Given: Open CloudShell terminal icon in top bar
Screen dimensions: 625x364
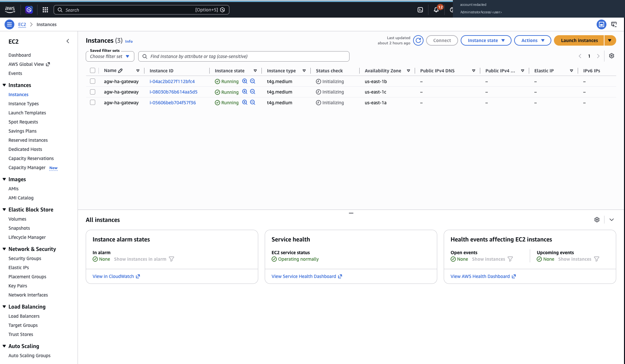Looking at the screenshot, I should tap(420, 10).
